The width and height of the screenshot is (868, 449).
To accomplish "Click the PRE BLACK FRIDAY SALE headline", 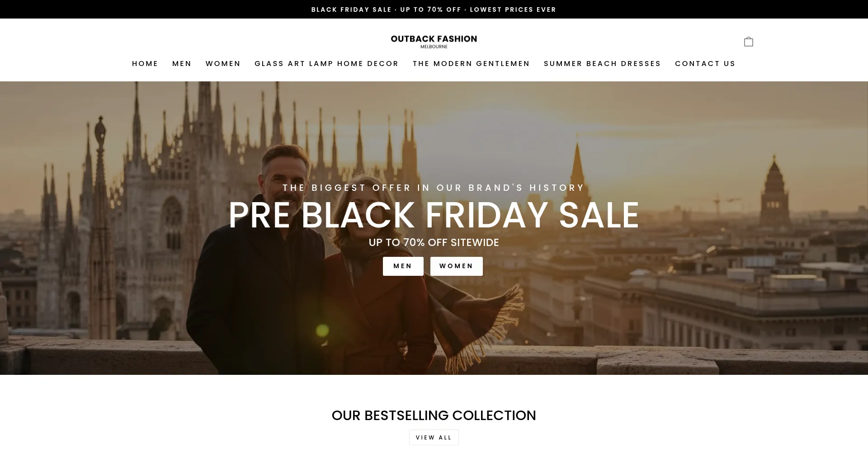I will click(x=434, y=215).
